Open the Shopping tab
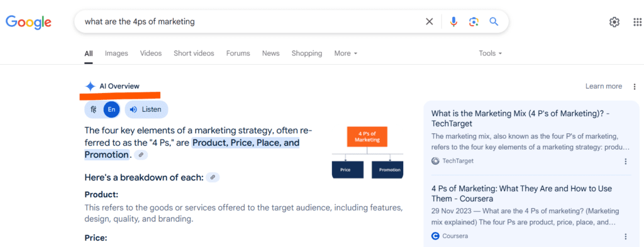Viewport: 644px width, 247px height. click(307, 53)
